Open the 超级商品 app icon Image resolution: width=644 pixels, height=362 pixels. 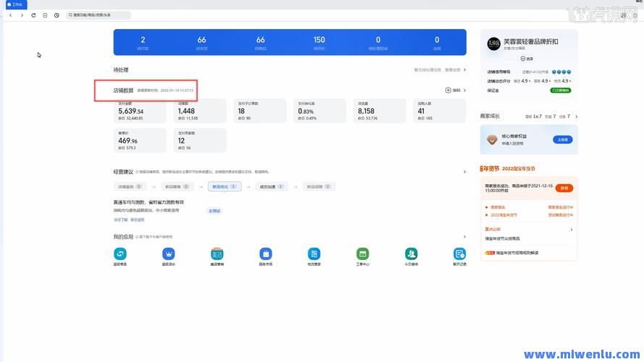tap(120, 254)
